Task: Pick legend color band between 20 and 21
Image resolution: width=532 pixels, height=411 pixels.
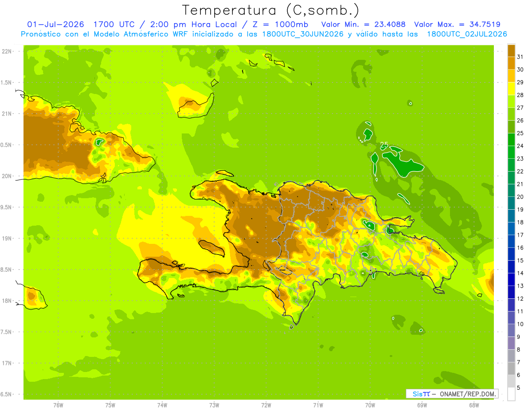Action: point(511,190)
